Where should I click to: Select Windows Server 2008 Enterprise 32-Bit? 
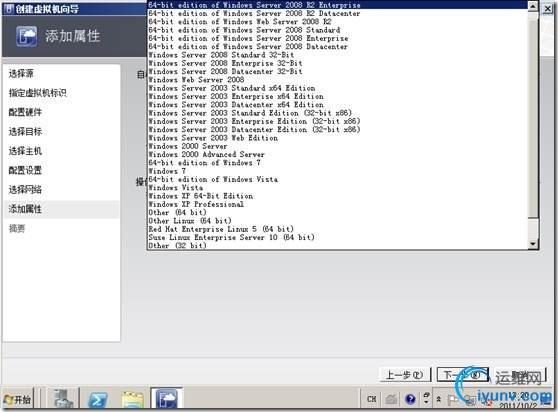click(x=337, y=63)
